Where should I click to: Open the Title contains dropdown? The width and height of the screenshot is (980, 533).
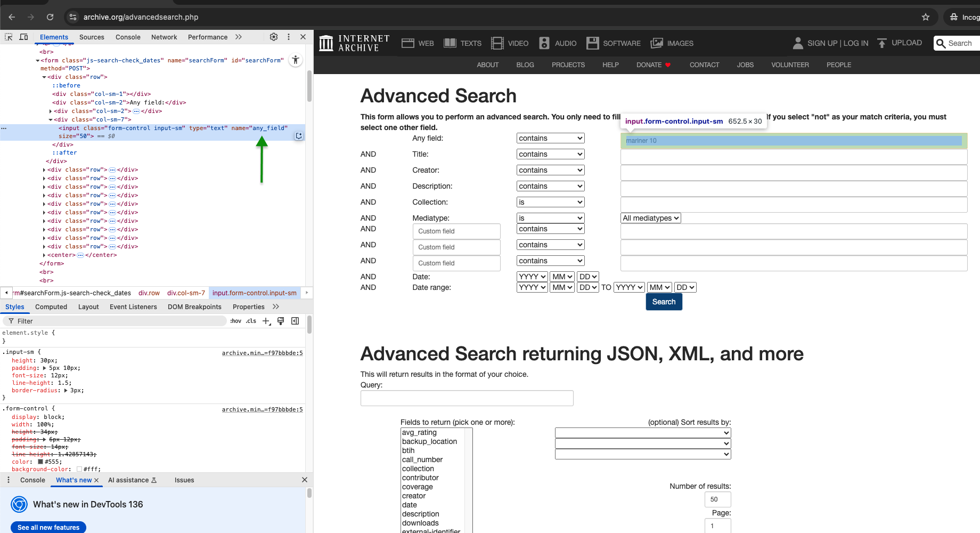(550, 154)
